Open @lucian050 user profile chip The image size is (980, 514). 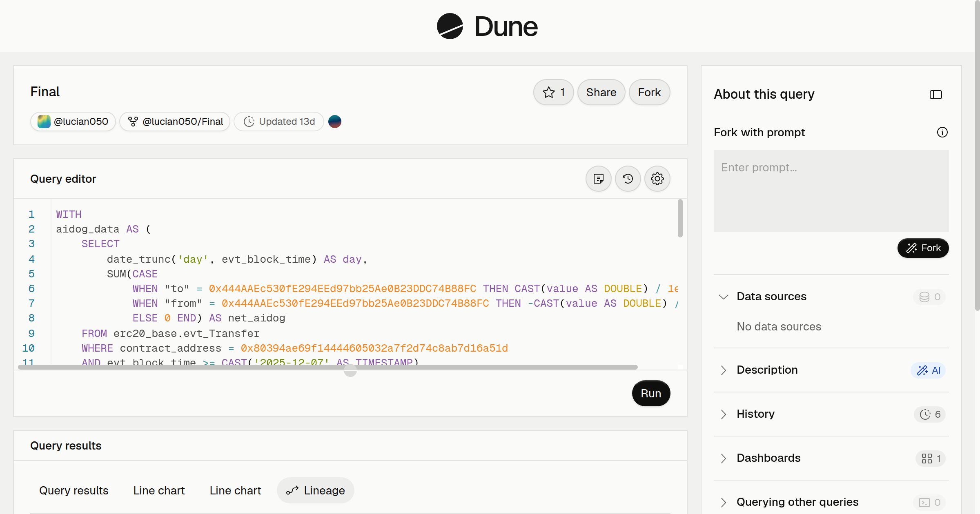point(73,122)
